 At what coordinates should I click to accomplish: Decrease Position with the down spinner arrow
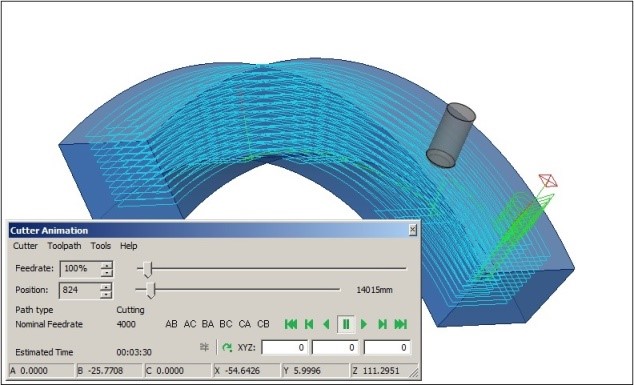click(106, 294)
